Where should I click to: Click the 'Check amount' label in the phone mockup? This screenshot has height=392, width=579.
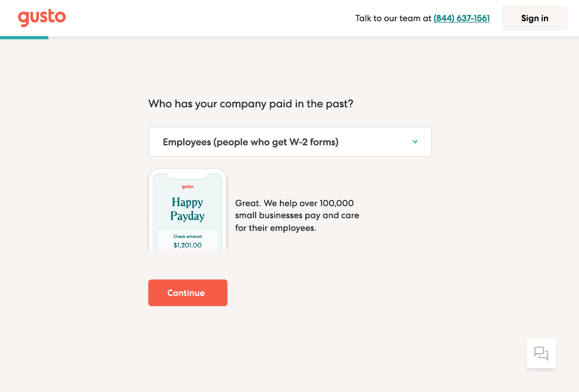[x=187, y=237]
